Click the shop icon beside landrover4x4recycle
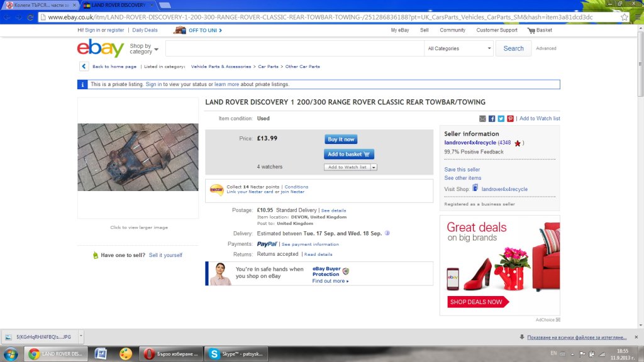Image resolution: width=644 pixels, height=362 pixels. tap(475, 188)
